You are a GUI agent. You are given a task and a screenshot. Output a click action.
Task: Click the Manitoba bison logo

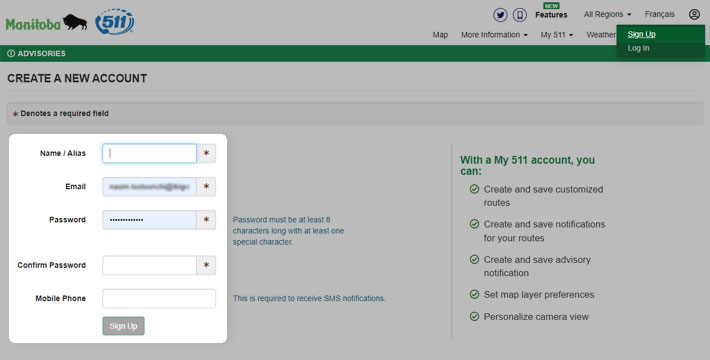pos(47,22)
